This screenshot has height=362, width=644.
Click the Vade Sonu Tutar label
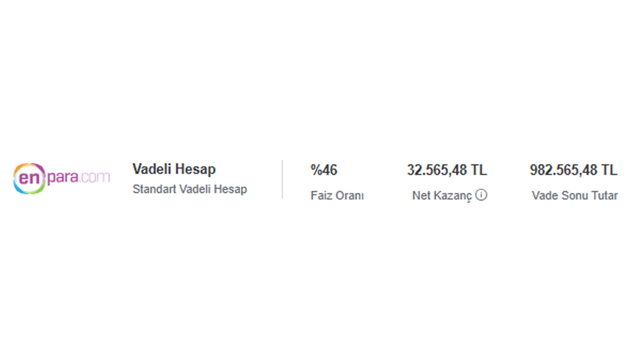[x=575, y=196]
